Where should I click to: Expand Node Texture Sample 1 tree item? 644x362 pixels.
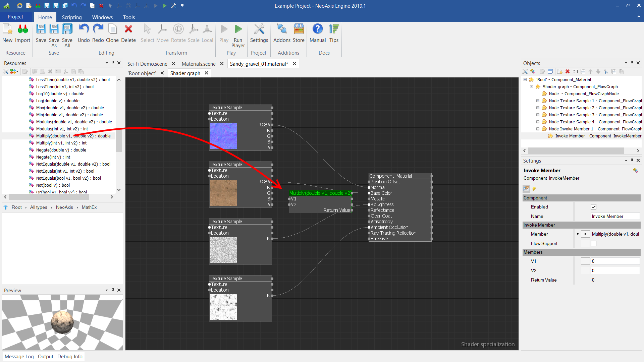(x=538, y=101)
